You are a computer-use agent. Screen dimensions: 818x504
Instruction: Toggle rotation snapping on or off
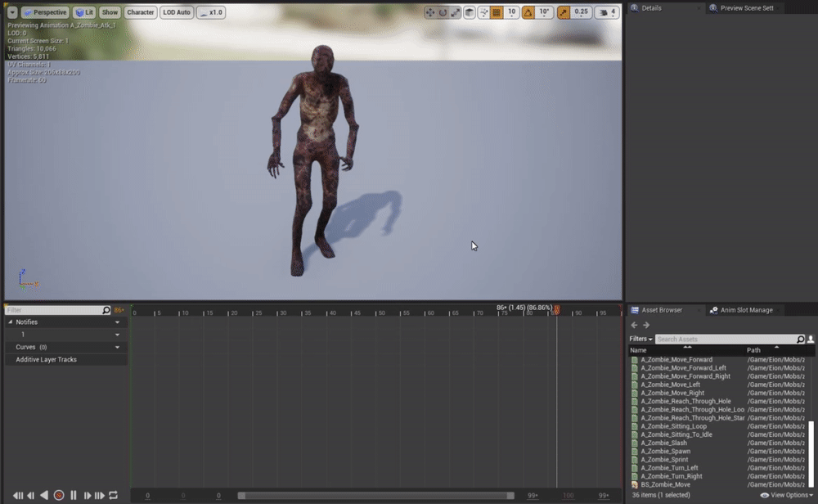(x=528, y=12)
